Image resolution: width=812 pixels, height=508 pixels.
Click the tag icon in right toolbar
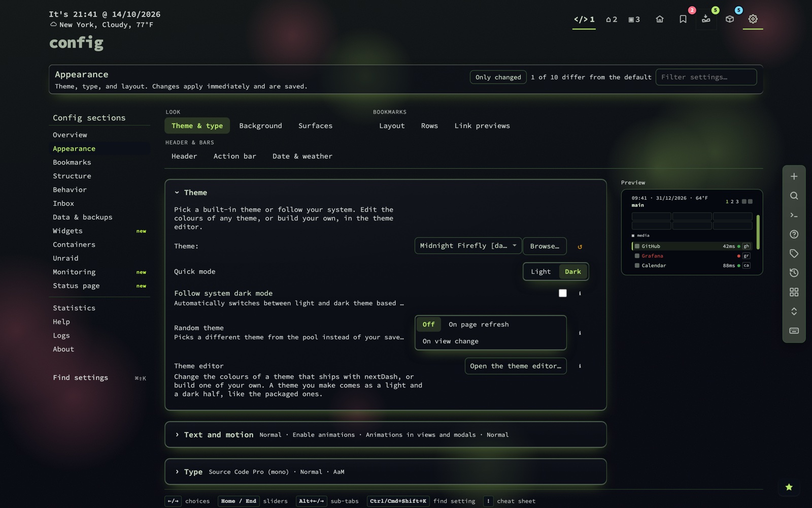tap(794, 253)
